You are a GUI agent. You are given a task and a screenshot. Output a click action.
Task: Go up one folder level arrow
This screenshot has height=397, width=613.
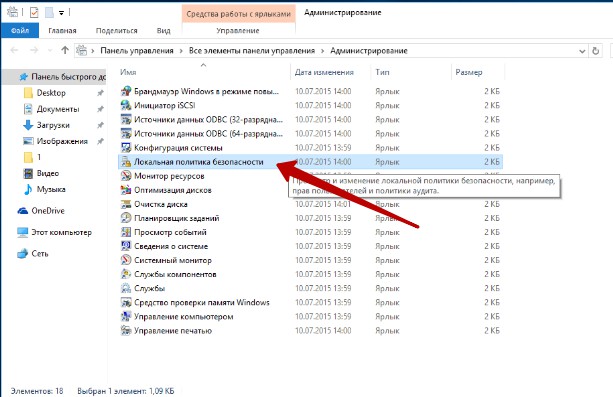[65, 50]
